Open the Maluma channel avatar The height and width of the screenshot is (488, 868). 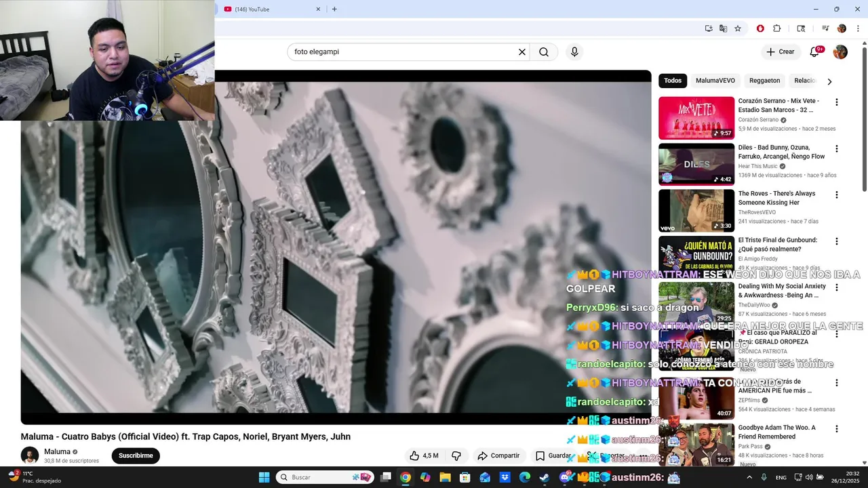pyautogui.click(x=30, y=455)
